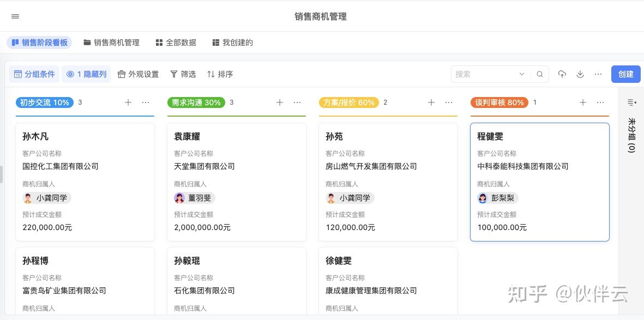644x320 pixels.
Task: Toggle the 1 隐藏列 hidden columns eye
Action: 86,74
